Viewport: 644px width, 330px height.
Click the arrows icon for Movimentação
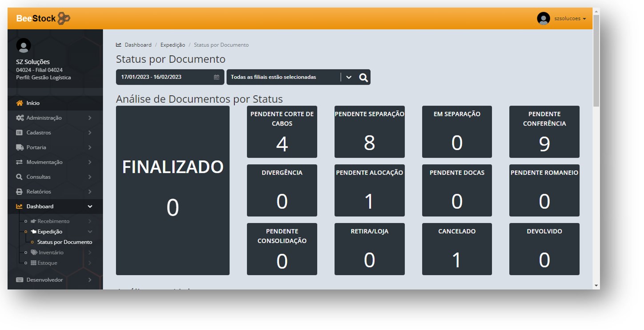(19, 162)
